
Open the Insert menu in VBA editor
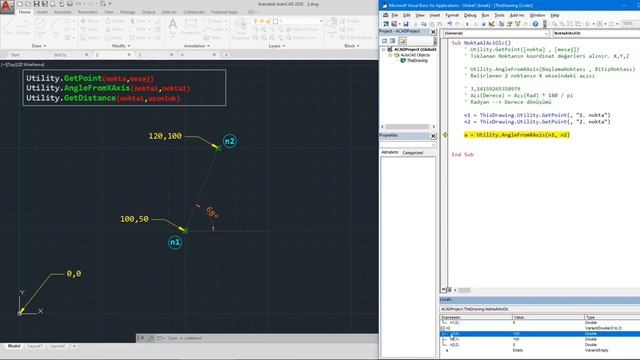coord(435,15)
